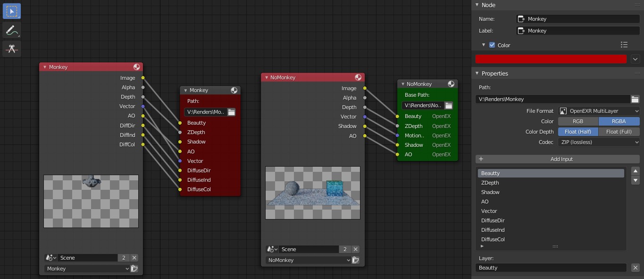Select the Tweak tool in the toolbar
The image size is (644, 279).
point(11,11)
